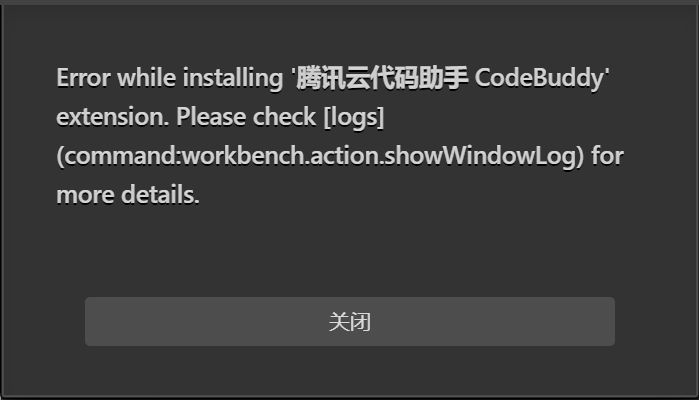Image resolution: width=699 pixels, height=400 pixels.
Task: Click the 腾讯云代码助手 extension name
Action: [x=382, y=78]
